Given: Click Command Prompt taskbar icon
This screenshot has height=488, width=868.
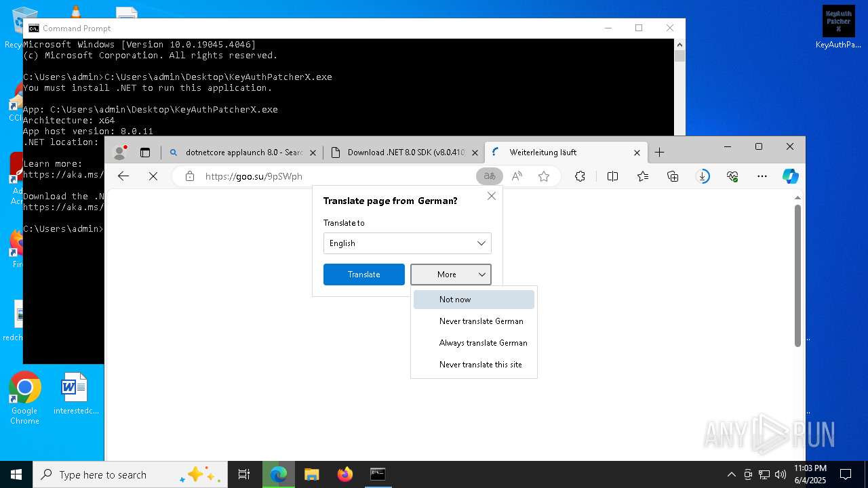Looking at the screenshot, I should (378, 474).
